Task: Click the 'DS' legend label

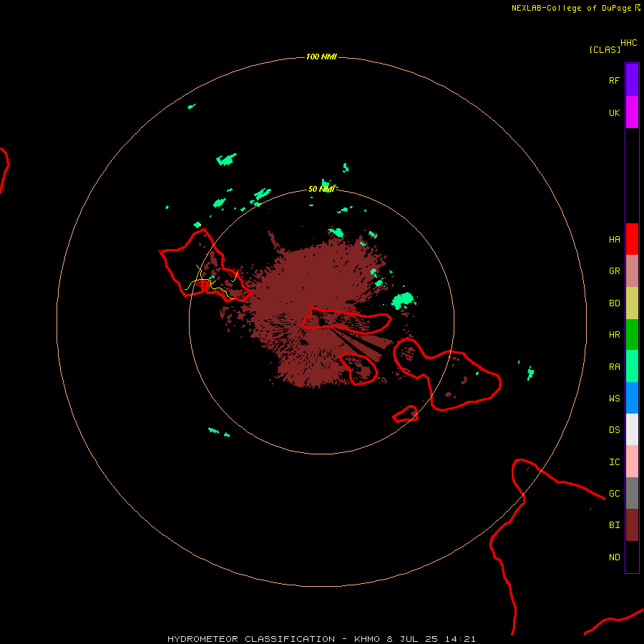Action: pos(614,430)
